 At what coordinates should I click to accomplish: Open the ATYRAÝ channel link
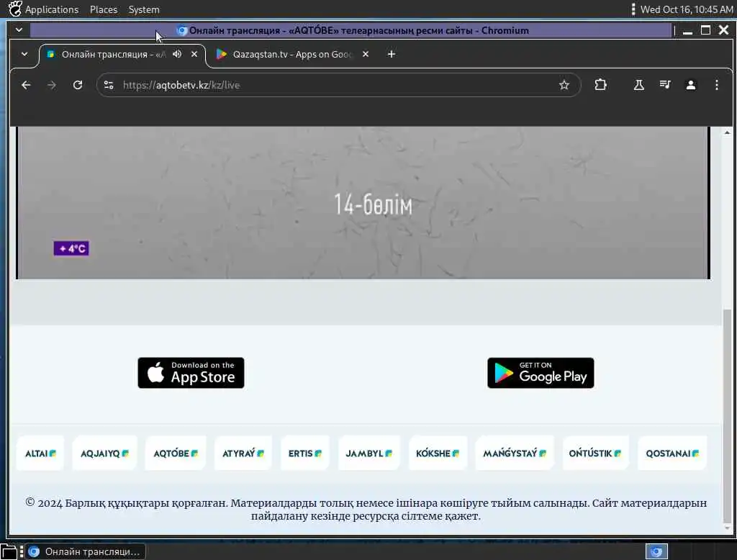point(243,453)
